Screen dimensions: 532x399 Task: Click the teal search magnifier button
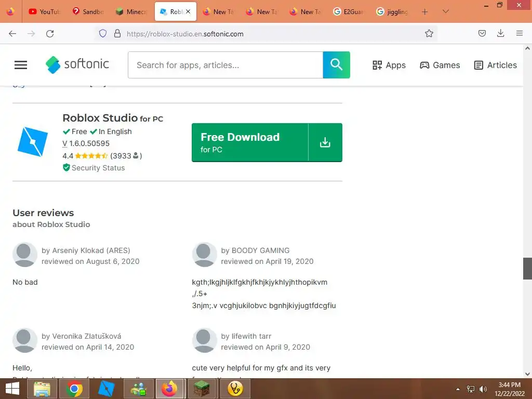(x=336, y=65)
